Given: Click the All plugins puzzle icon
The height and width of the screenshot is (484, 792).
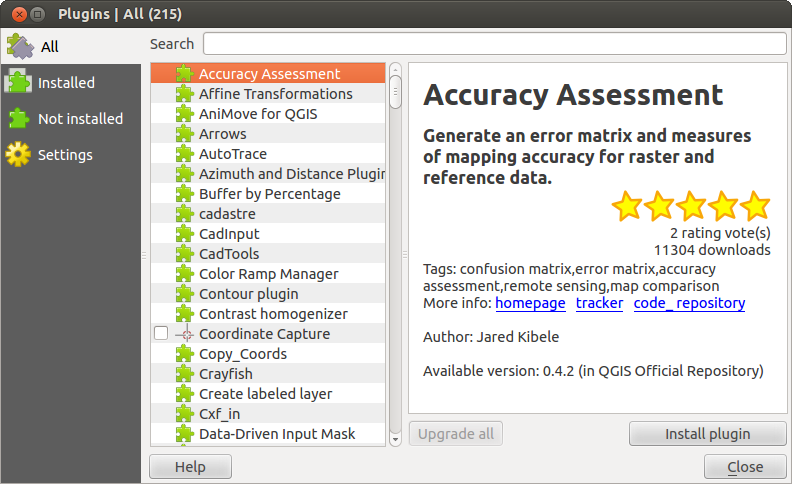Looking at the screenshot, I should tap(19, 46).
